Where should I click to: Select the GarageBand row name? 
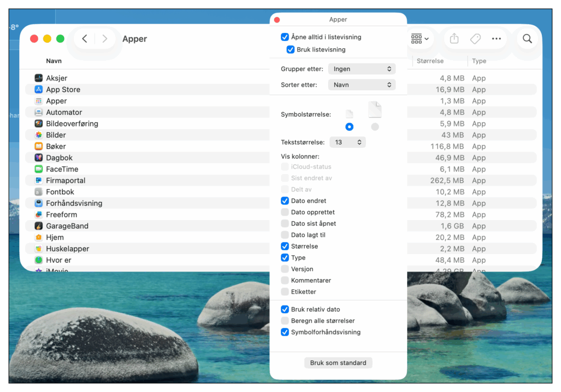coord(67,226)
